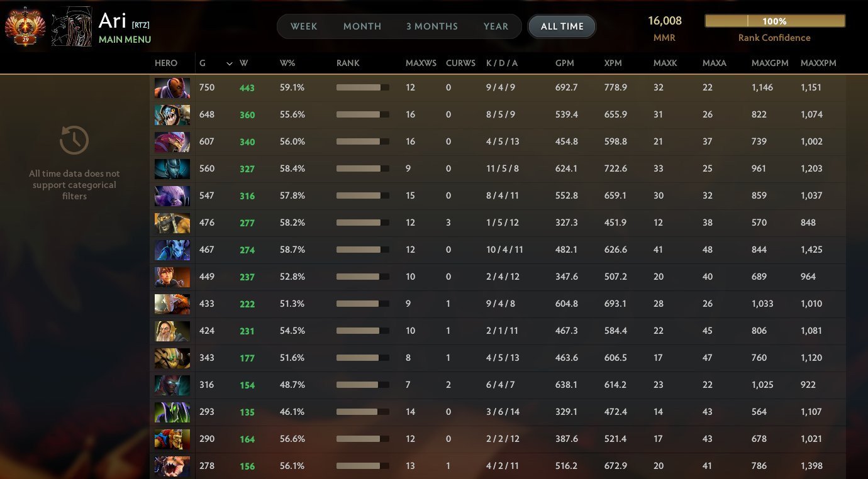Select the 638.1 GPM value
The width and height of the screenshot is (868, 479).
[566, 385]
